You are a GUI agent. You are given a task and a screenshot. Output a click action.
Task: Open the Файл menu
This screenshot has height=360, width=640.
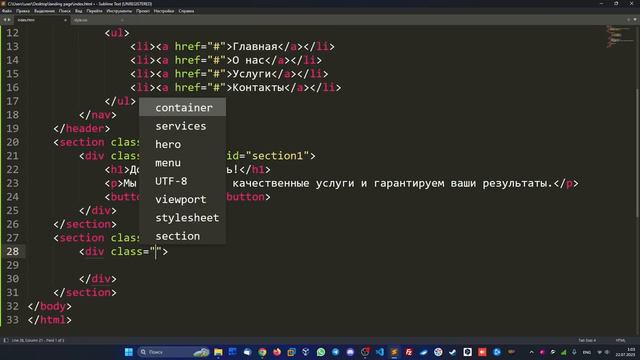[7, 11]
